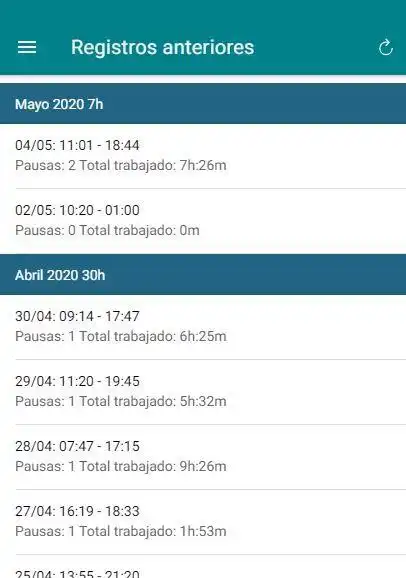Select the Pausas 0 Total 0m line
Viewport: 406px width, 578px height.
click(x=107, y=230)
